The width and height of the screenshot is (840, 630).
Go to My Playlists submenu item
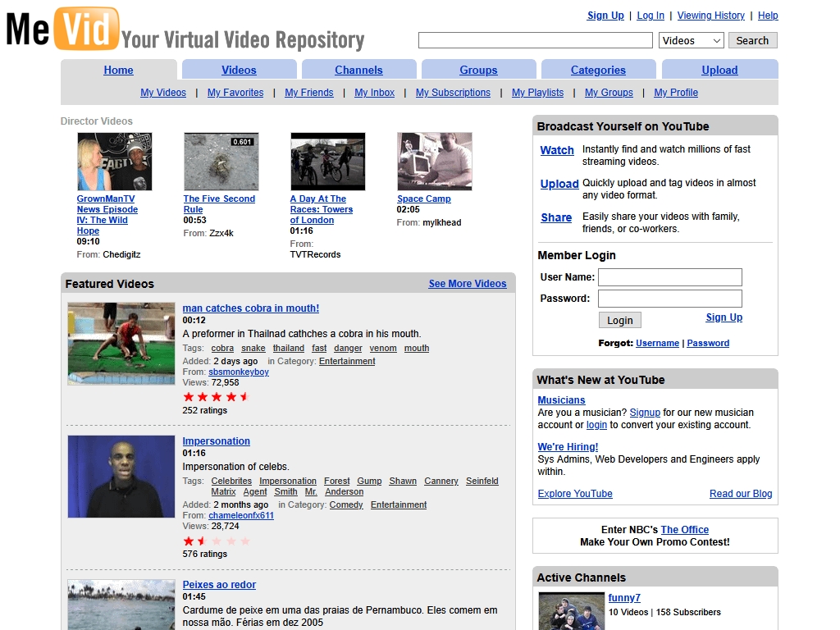(x=537, y=93)
